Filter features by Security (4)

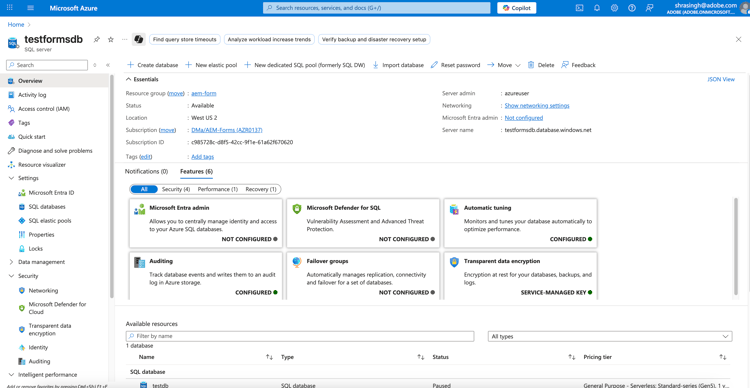click(176, 189)
